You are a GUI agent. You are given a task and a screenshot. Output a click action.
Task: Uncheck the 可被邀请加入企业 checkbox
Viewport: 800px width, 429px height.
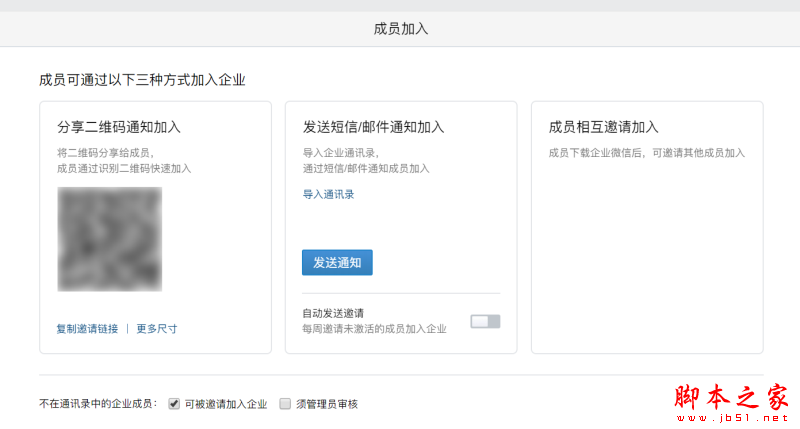[174, 403]
